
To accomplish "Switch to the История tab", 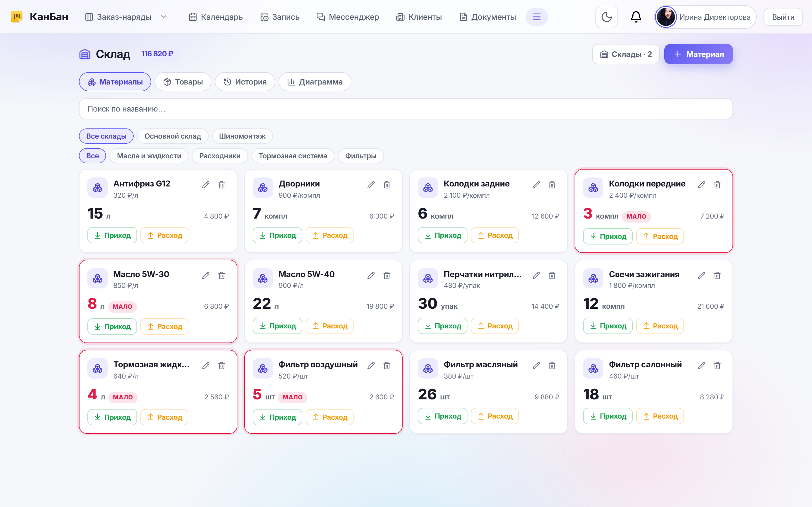I will click(x=245, y=82).
